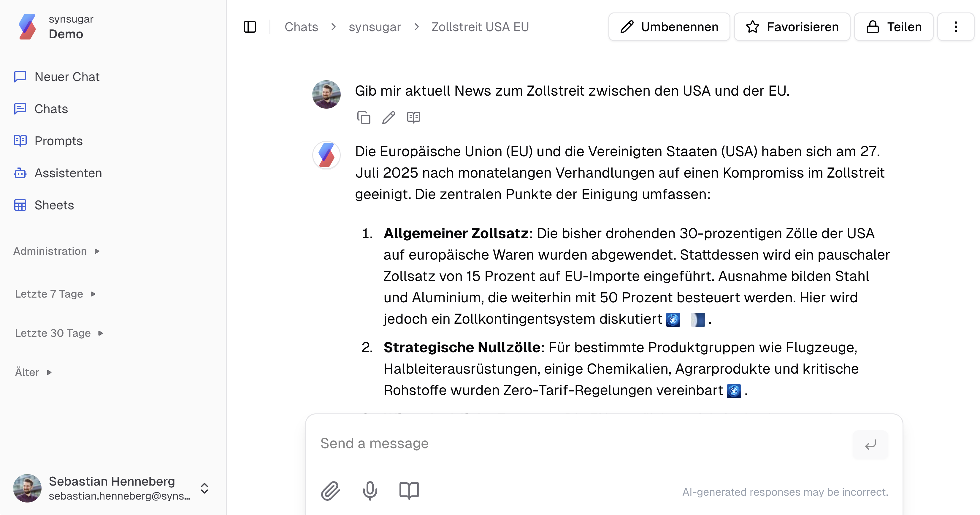Select the Prompts section
The width and height of the screenshot is (980, 515).
click(58, 141)
